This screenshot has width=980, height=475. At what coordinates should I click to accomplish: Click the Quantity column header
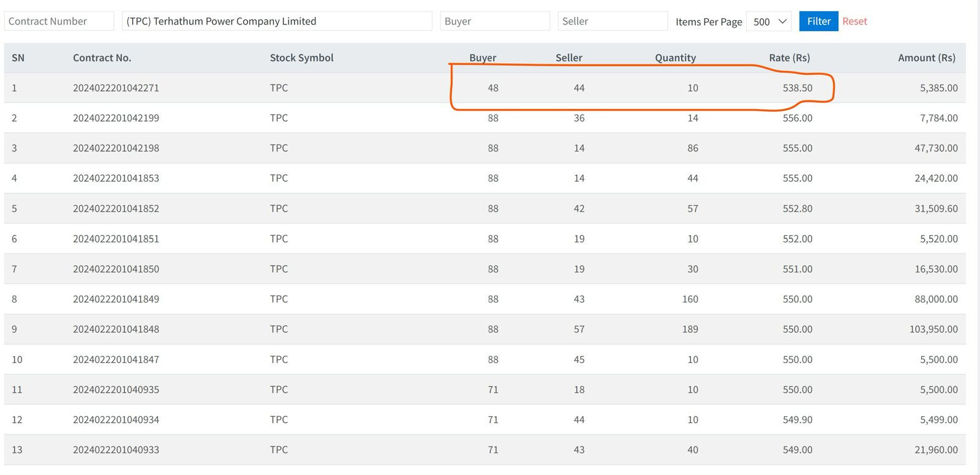point(676,58)
